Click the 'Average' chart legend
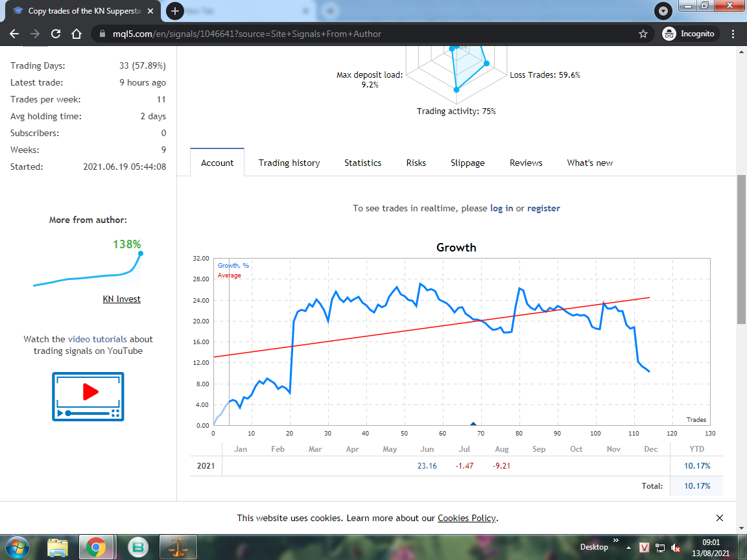 (x=229, y=275)
